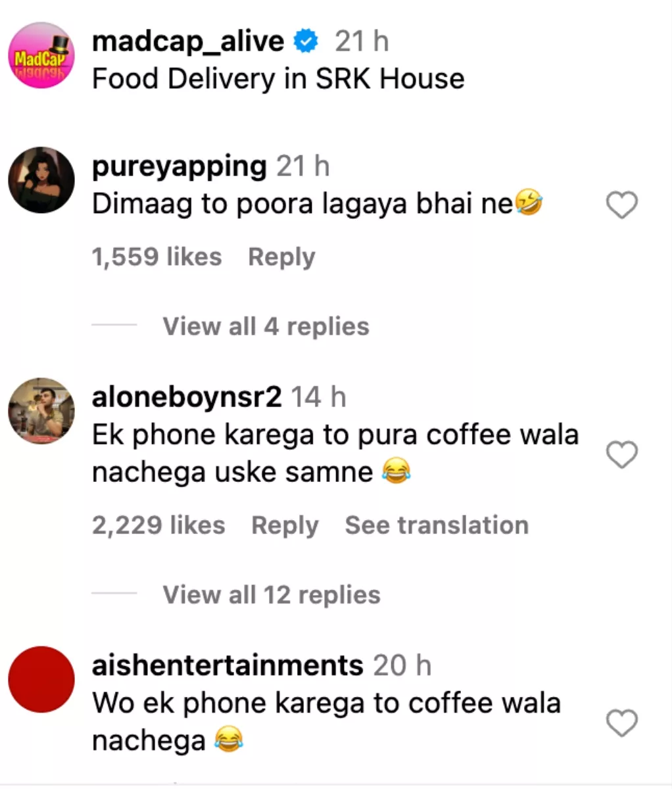
Task: Open pureyapping's profile avatar
Action: coord(41,180)
